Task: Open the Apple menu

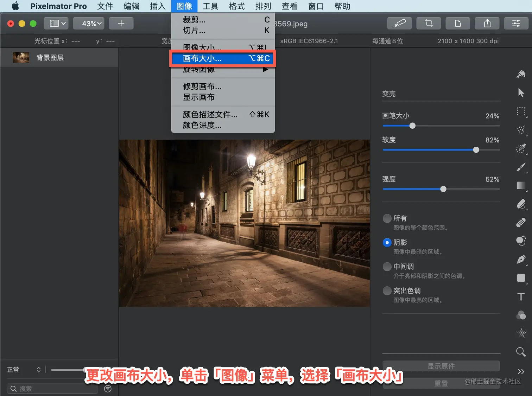Action: click(x=15, y=6)
